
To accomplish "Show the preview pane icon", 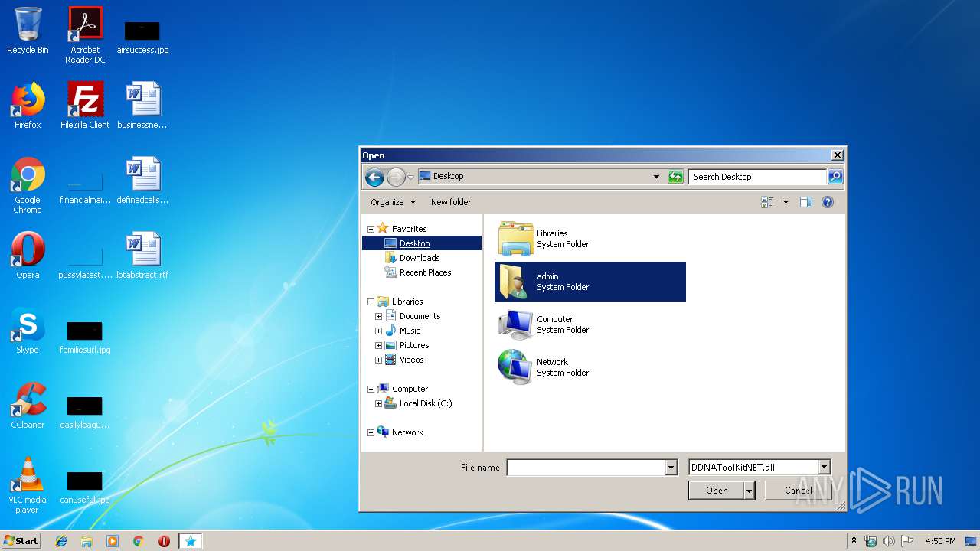I will (x=806, y=202).
